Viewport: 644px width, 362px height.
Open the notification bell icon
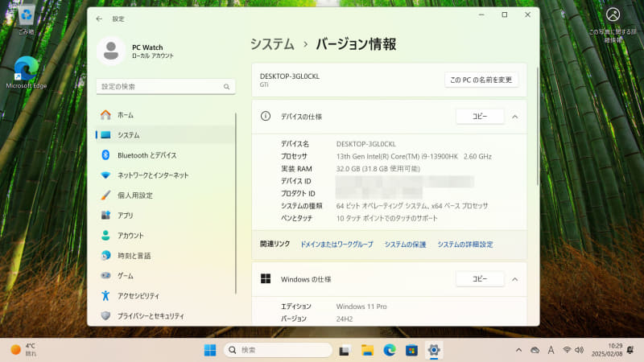tap(630, 350)
